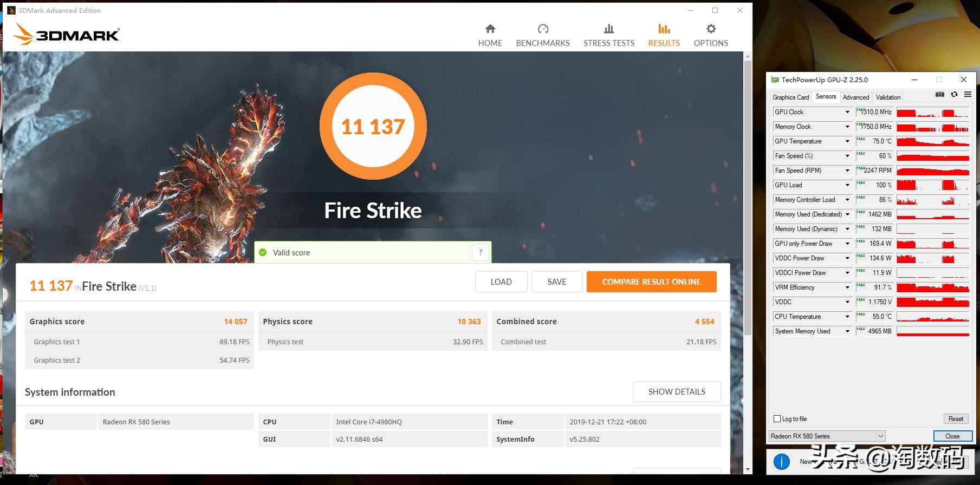980x485 pixels.
Task: Click the SAVE result button
Action: [557, 282]
